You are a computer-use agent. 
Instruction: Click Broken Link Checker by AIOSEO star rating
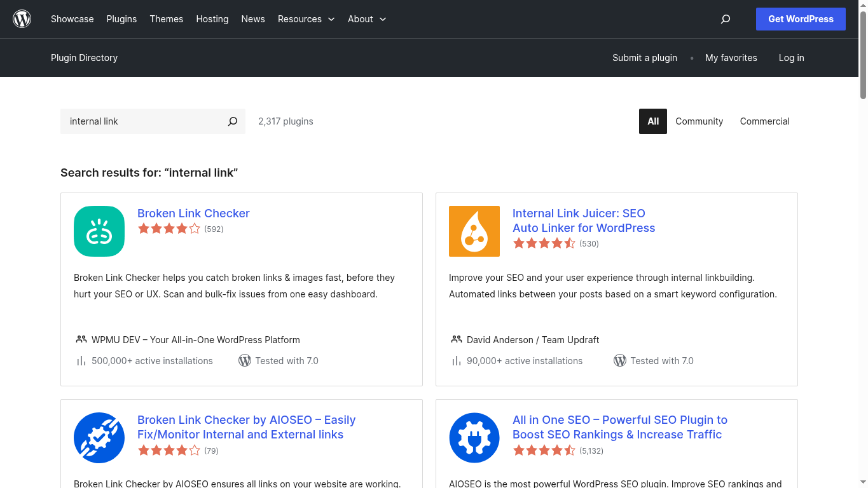(169, 451)
